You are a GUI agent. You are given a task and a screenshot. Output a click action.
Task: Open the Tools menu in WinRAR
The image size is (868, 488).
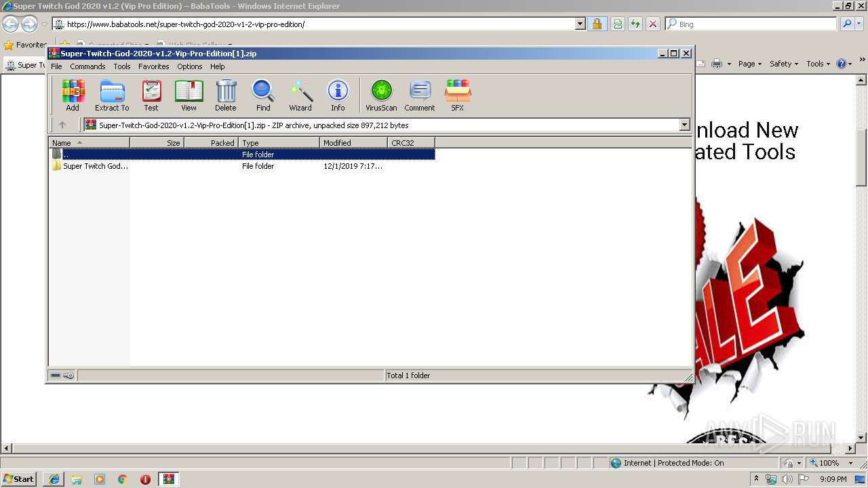(x=122, y=66)
